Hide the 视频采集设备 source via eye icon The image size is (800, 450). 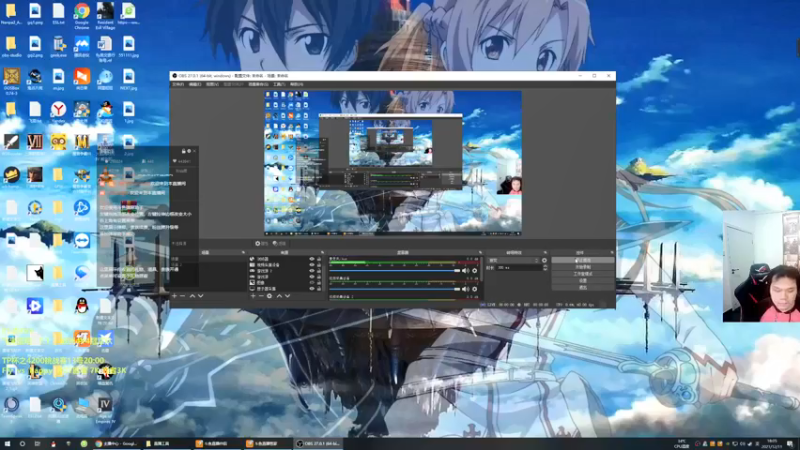(x=312, y=265)
